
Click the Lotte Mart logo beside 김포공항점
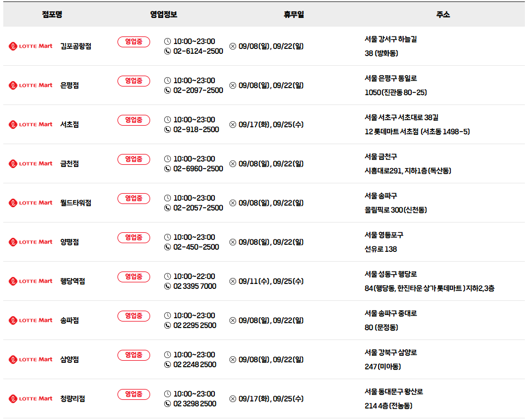[x=30, y=46]
